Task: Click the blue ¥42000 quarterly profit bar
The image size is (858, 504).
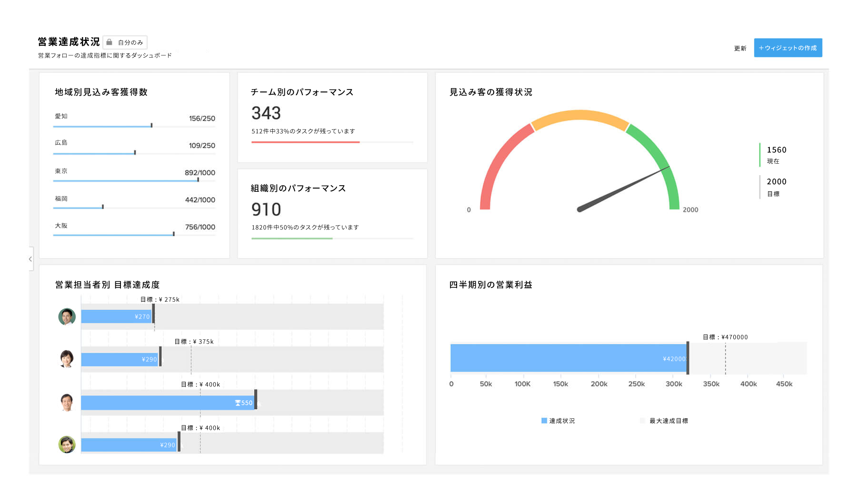Action: pyautogui.click(x=568, y=358)
